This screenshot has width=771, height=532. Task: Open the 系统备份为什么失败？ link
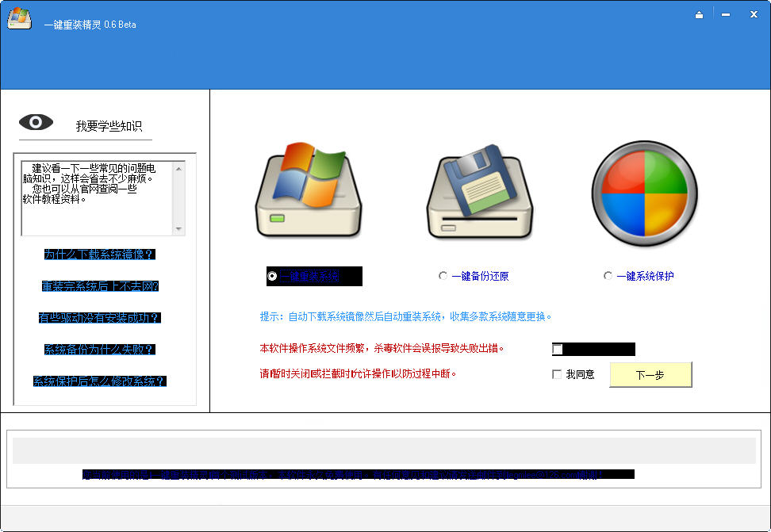point(99,350)
